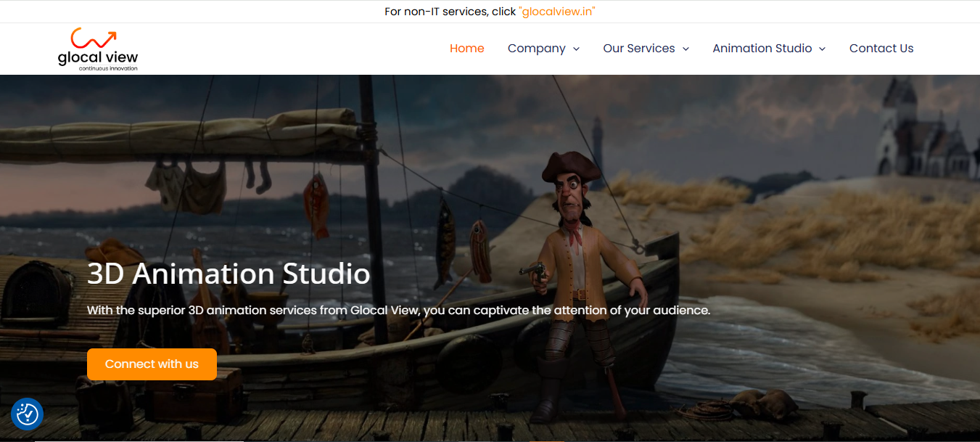The image size is (980, 442).
Task: Expand the Company dropdown chevron
Action: pyautogui.click(x=576, y=49)
